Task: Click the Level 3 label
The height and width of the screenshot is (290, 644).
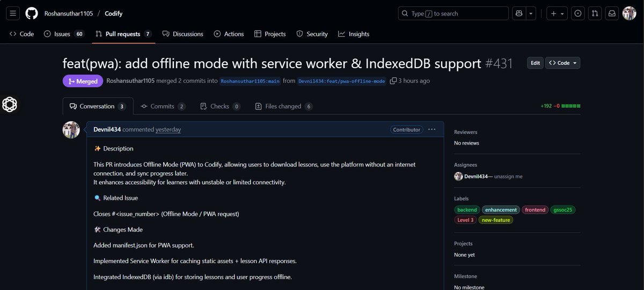Action: (465, 220)
